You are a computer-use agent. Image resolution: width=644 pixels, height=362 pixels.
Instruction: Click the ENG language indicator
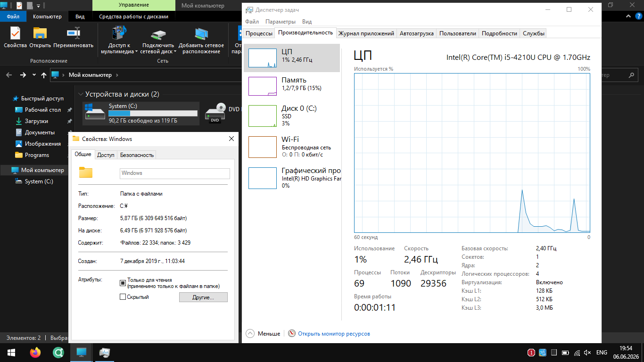click(602, 353)
